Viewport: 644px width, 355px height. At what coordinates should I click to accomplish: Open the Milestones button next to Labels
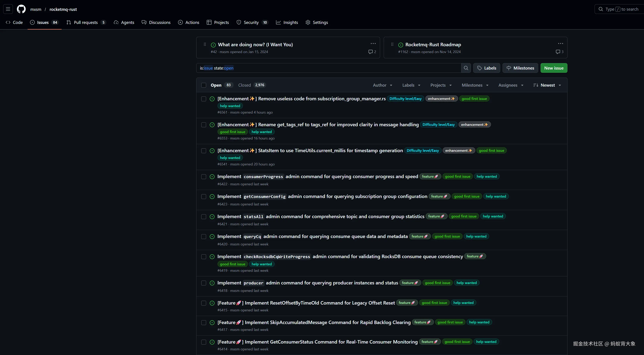(520, 68)
